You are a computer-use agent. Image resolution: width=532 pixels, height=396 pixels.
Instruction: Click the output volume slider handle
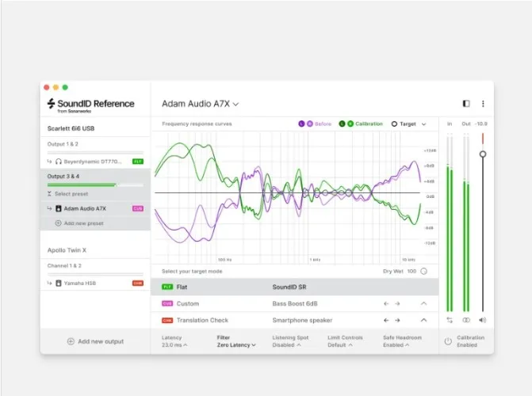pos(482,154)
